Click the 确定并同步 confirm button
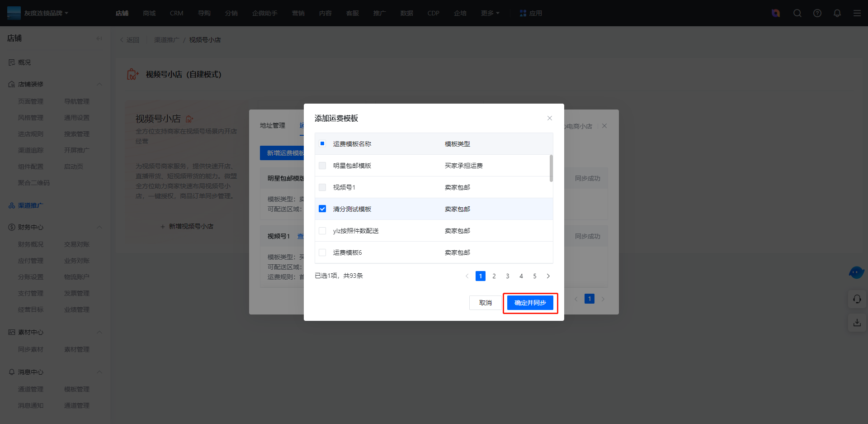Image resolution: width=868 pixels, height=424 pixels. coord(530,303)
